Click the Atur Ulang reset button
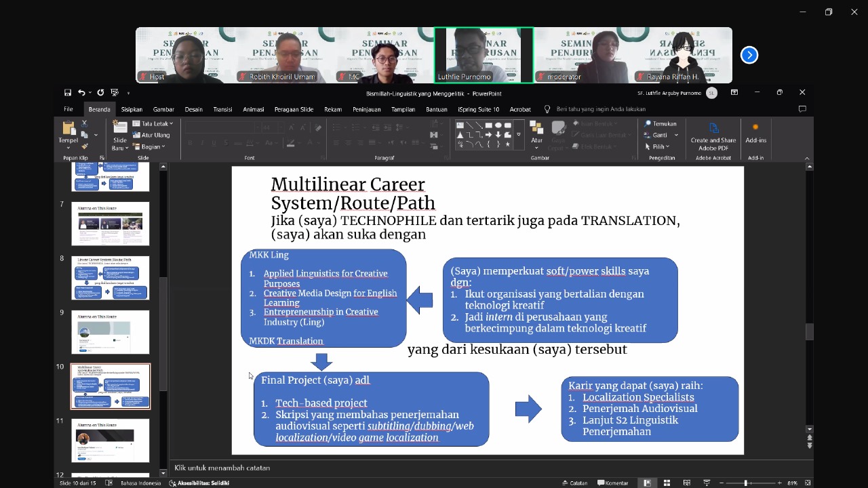The image size is (868, 488). (x=151, y=136)
